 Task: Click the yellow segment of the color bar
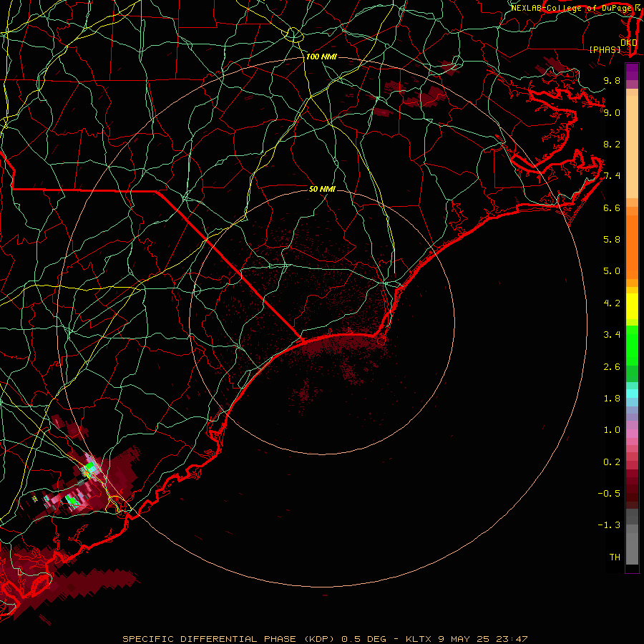632,306
